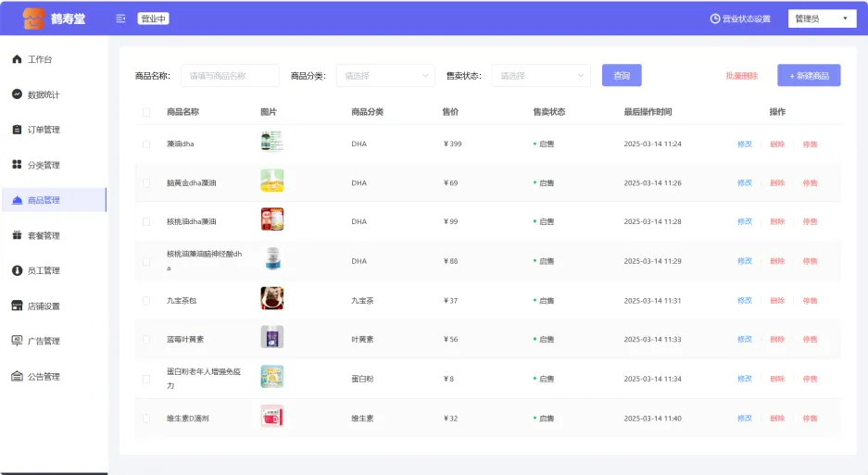This screenshot has height=475, width=868.
Task: Open 公告管理 menu item
Action: [44, 376]
